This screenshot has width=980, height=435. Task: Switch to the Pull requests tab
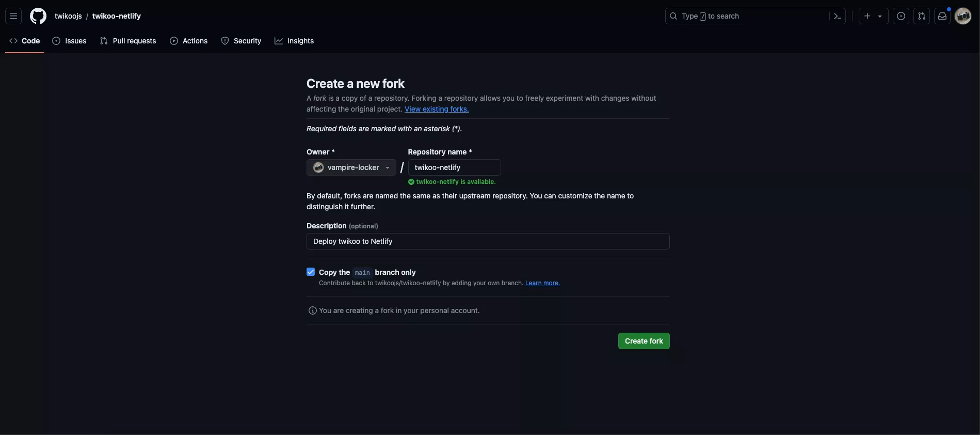(x=128, y=41)
